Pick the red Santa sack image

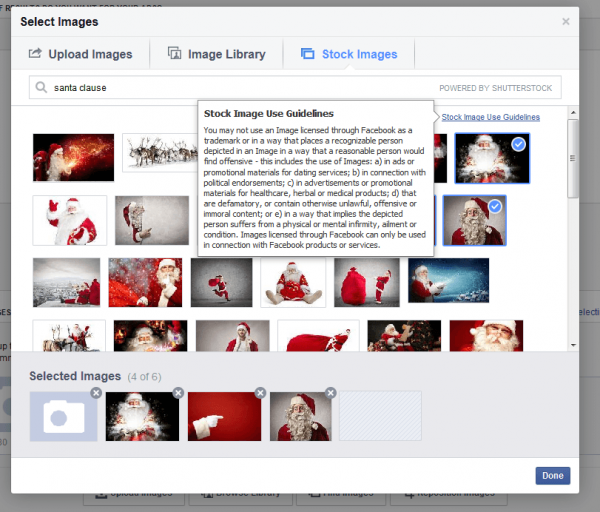pyautogui.click(x=367, y=282)
